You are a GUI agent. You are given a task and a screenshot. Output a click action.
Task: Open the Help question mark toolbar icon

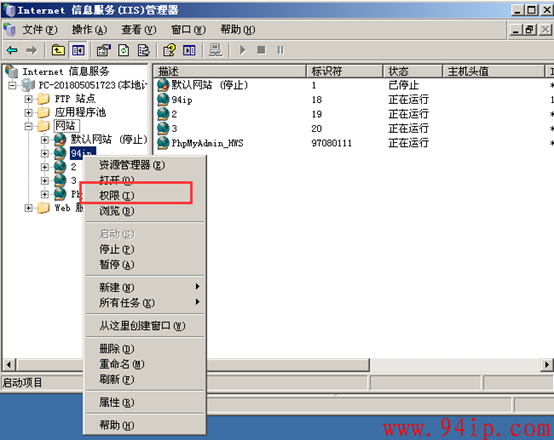point(169,50)
